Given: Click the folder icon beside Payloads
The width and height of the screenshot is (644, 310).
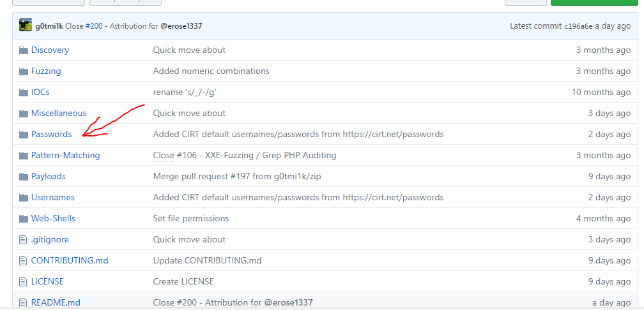Looking at the screenshot, I should point(24,177).
